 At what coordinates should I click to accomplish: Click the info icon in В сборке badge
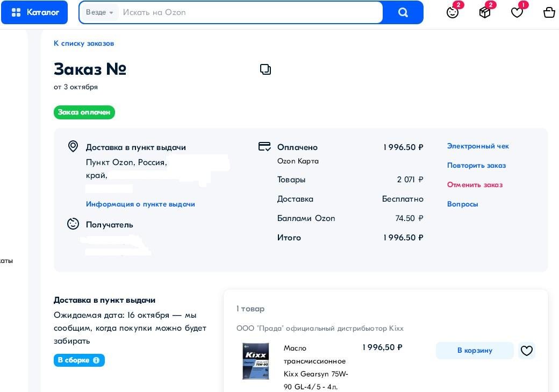pyautogui.click(x=96, y=360)
